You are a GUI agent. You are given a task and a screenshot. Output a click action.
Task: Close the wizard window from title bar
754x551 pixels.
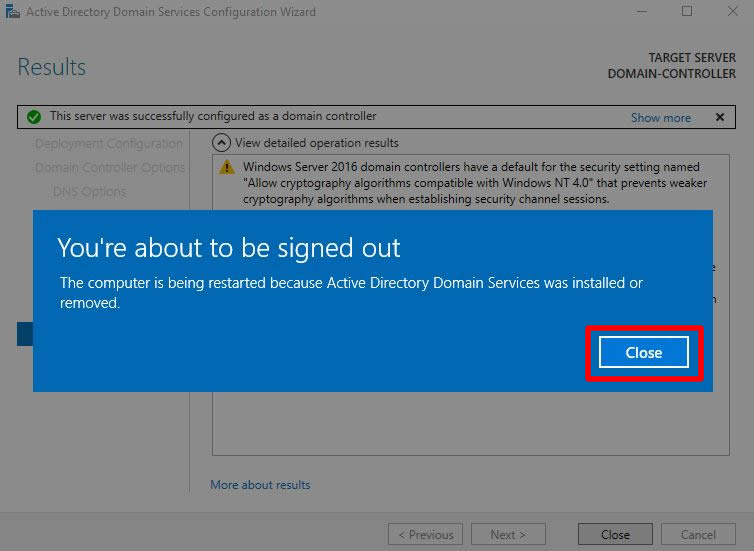pos(732,12)
